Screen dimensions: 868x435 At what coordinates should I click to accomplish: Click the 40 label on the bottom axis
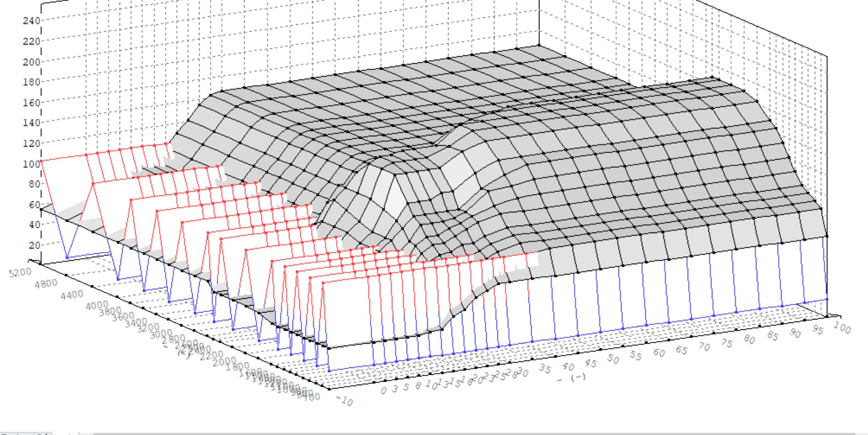click(568, 366)
